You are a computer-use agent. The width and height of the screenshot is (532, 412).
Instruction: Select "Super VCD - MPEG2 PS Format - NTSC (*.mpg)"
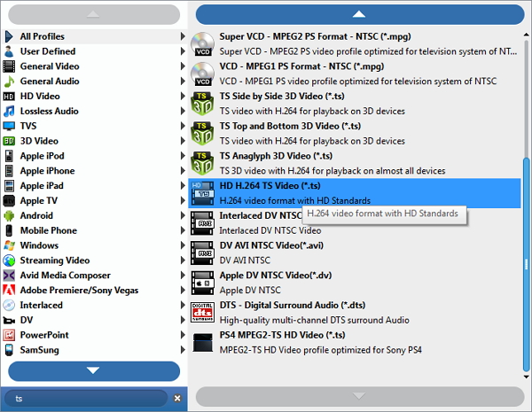point(315,36)
